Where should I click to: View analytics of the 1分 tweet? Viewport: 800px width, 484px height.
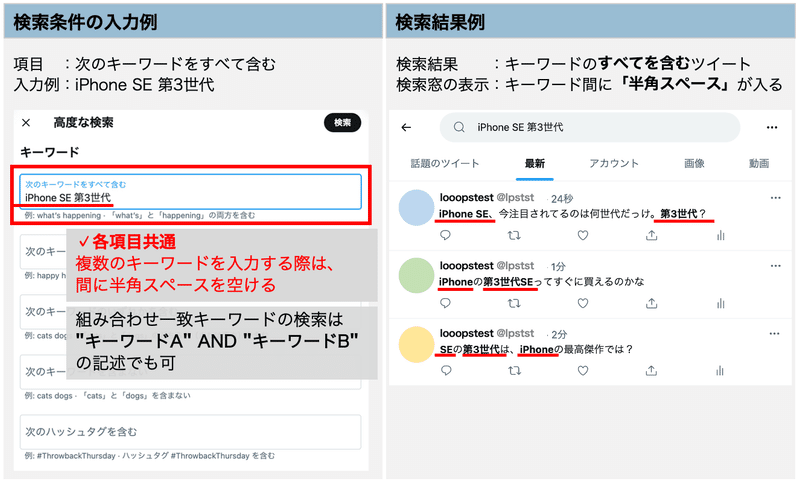[720, 303]
